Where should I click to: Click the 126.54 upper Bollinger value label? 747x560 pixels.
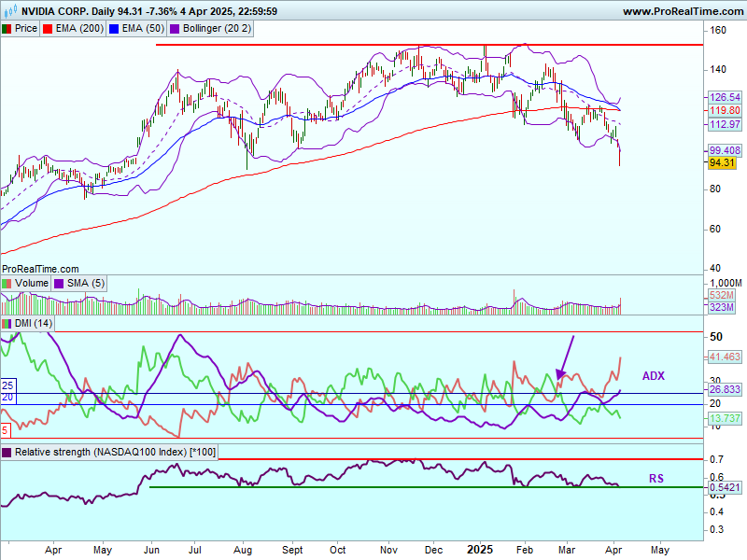coord(725,98)
